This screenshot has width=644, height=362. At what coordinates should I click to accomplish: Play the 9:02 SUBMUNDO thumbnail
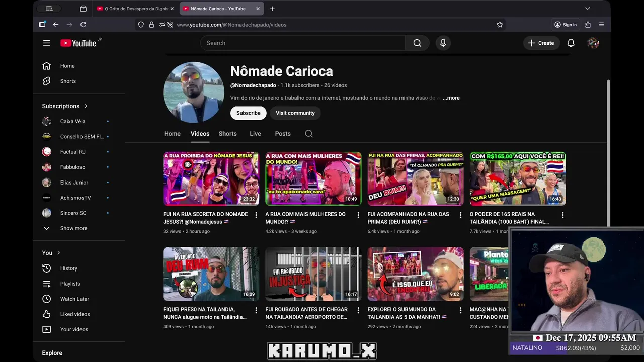(x=416, y=274)
